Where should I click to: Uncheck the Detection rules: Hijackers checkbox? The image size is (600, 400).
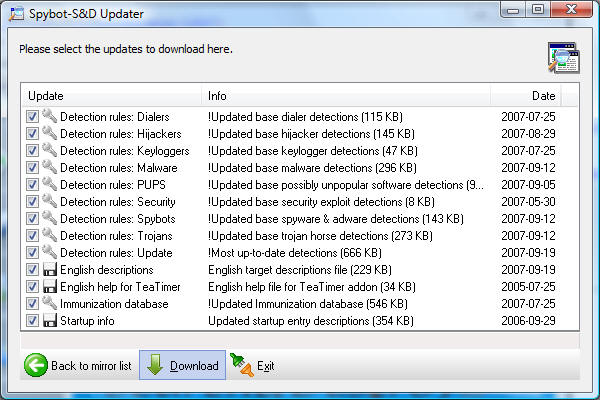34,133
